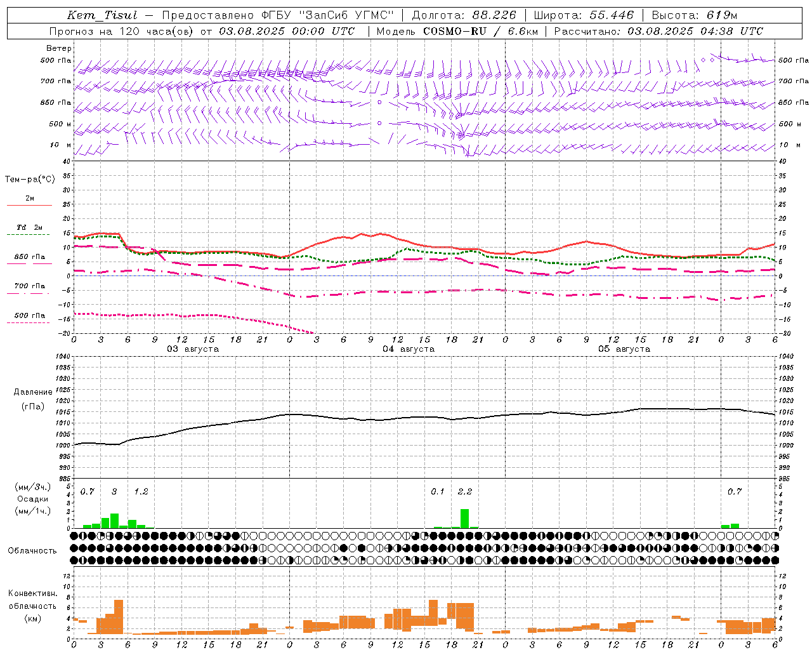The image size is (812, 650).
Task: Click the 'Долгота: 88.226' longitude value
Action: pos(464,15)
